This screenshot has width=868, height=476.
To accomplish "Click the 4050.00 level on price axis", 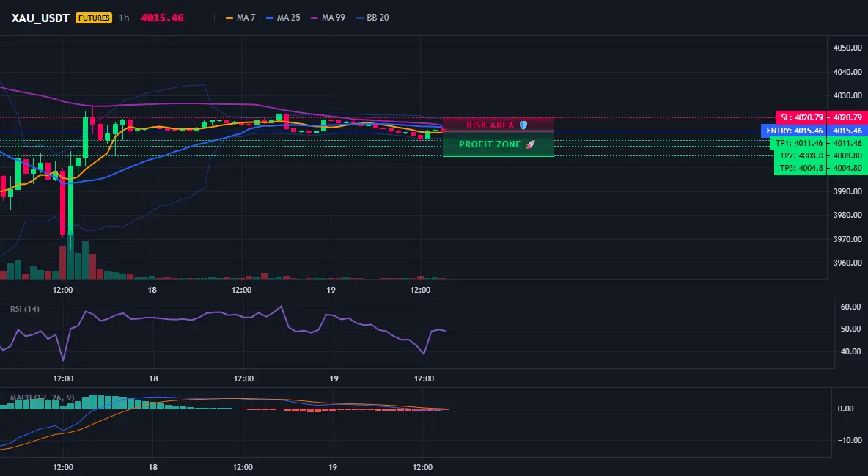I will [847, 48].
